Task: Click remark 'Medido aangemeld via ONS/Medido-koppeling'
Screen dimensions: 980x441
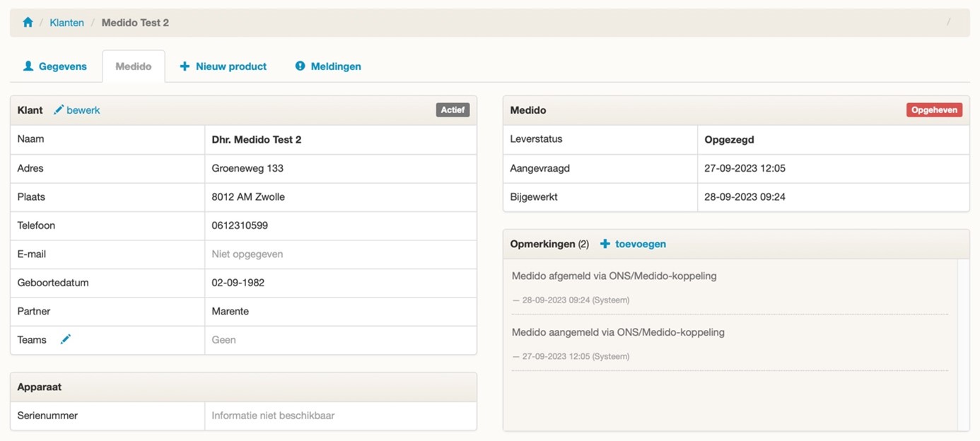Action: coord(618,332)
